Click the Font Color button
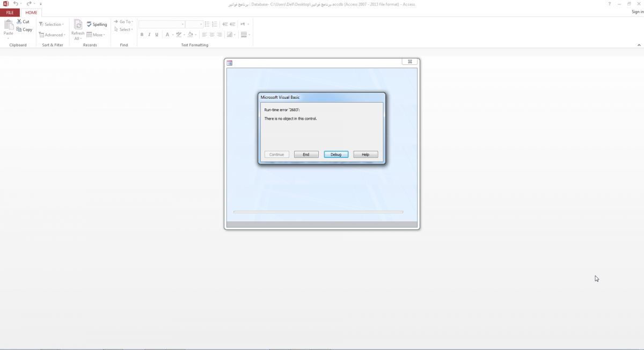The height and width of the screenshot is (350, 644). click(167, 35)
